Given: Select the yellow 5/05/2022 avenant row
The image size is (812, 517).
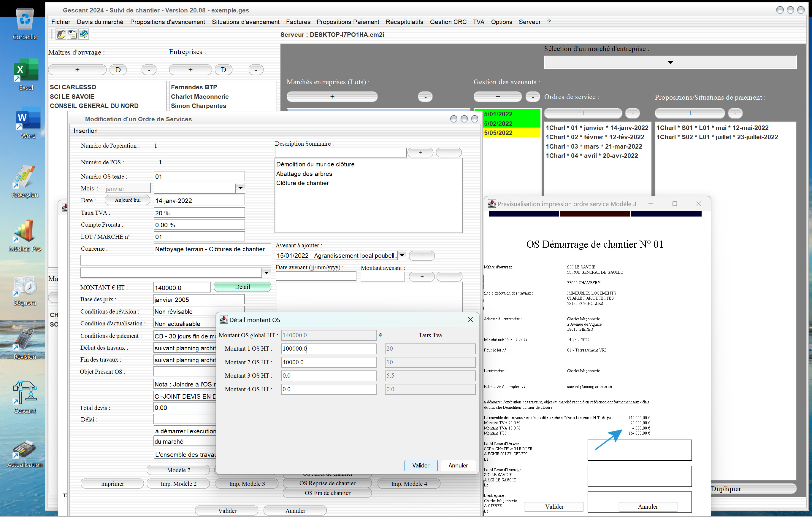Looking at the screenshot, I should (511, 133).
